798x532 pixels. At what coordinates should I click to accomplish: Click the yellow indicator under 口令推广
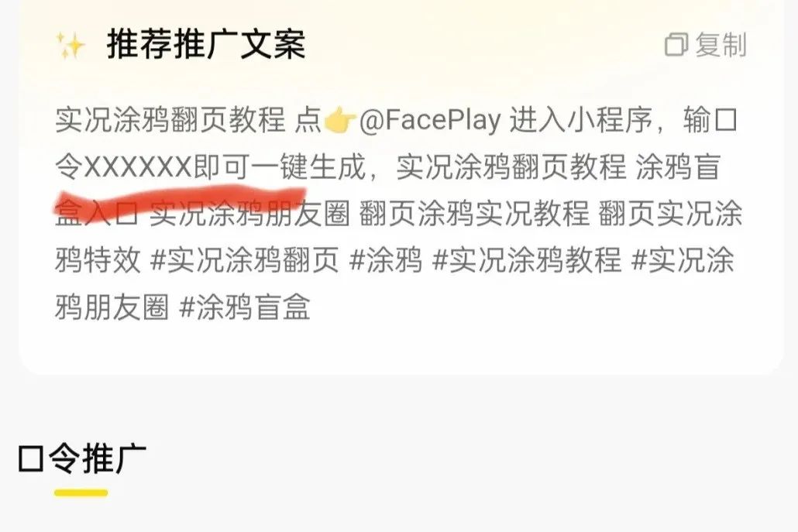coord(81,493)
